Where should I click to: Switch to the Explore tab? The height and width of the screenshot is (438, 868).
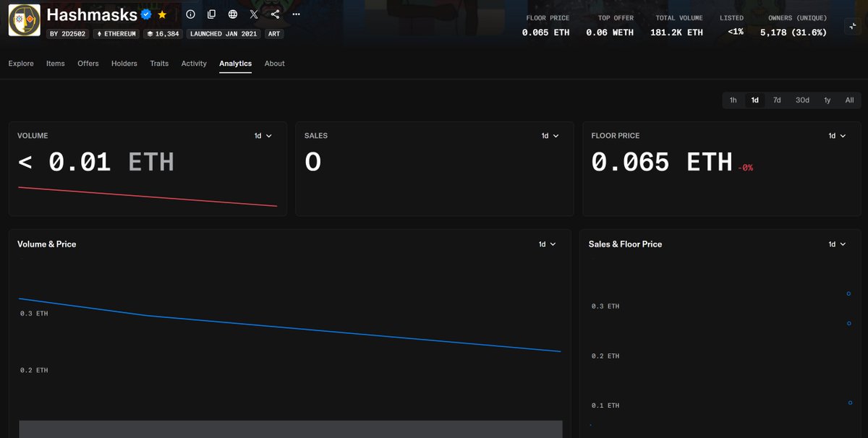click(x=21, y=64)
